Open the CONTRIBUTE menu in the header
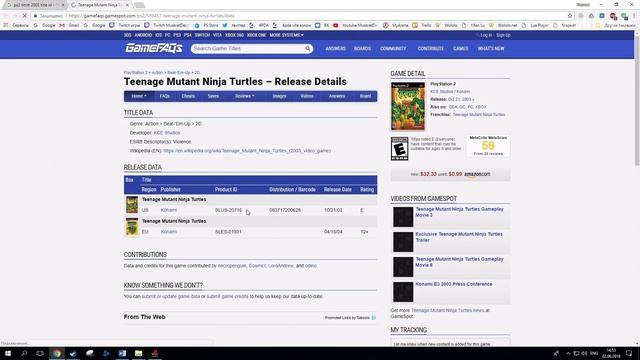 431,49
